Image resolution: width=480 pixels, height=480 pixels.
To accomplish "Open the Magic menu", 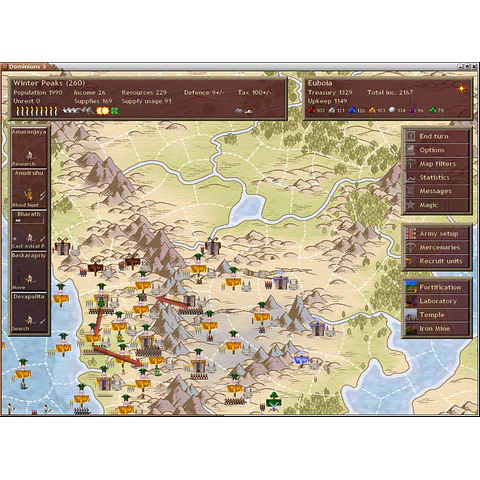I will [436, 205].
